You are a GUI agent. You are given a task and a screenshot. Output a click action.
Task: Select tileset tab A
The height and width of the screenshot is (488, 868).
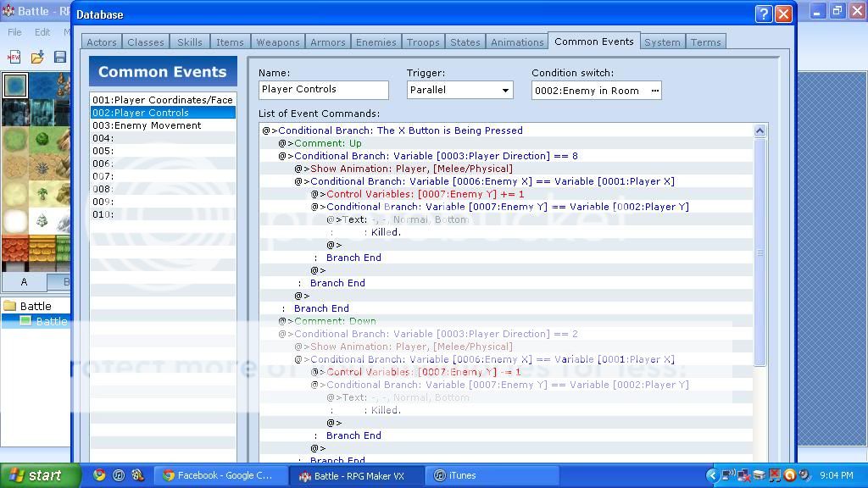(24, 282)
